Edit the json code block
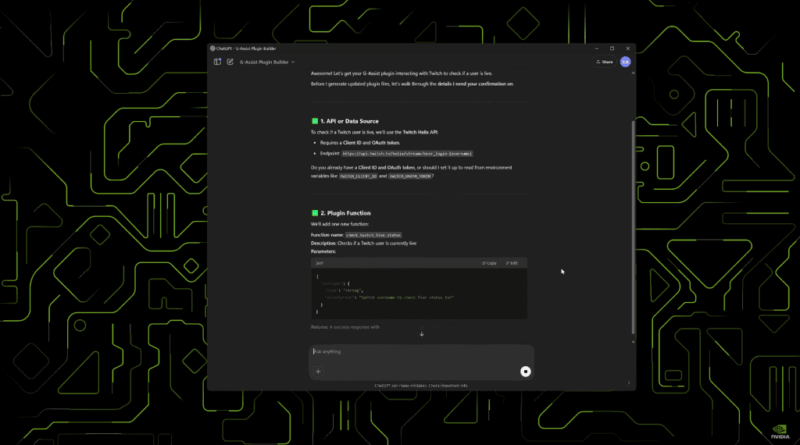This screenshot has height=445, width=800. (512, 263)
